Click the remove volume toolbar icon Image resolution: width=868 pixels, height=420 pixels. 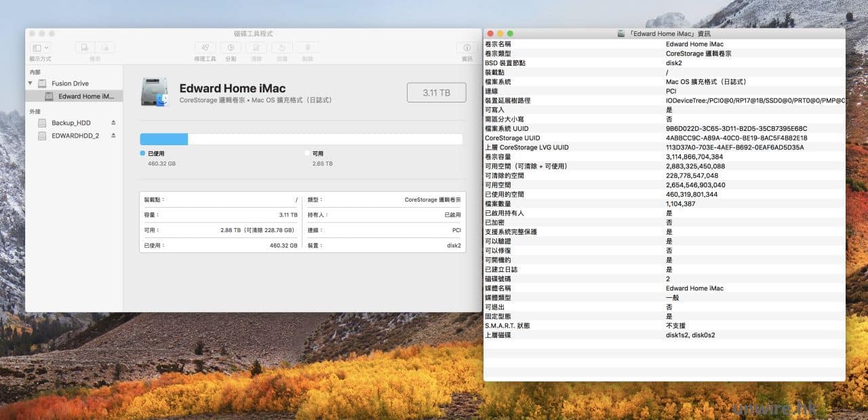point(104,48)
